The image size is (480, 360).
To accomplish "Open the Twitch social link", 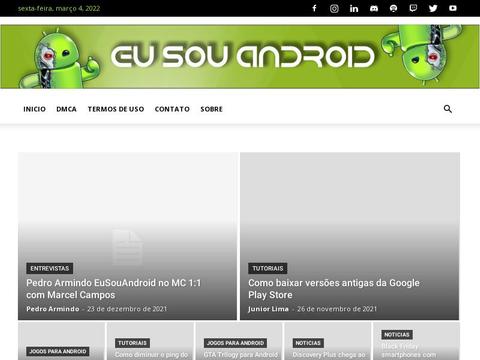I will tap(413, 8).
